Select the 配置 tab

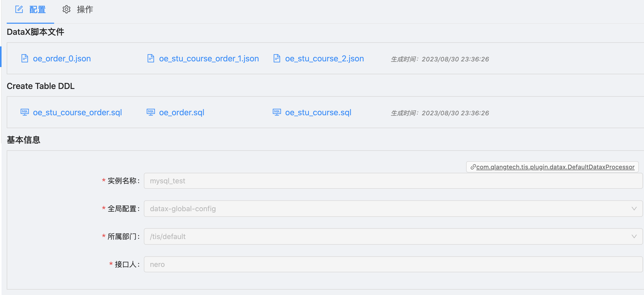pyautogui.click(x=37, y=10)
